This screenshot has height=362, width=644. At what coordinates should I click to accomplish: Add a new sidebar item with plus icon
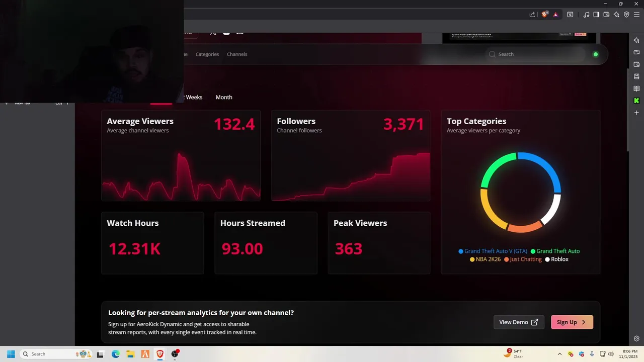(636, 113)
